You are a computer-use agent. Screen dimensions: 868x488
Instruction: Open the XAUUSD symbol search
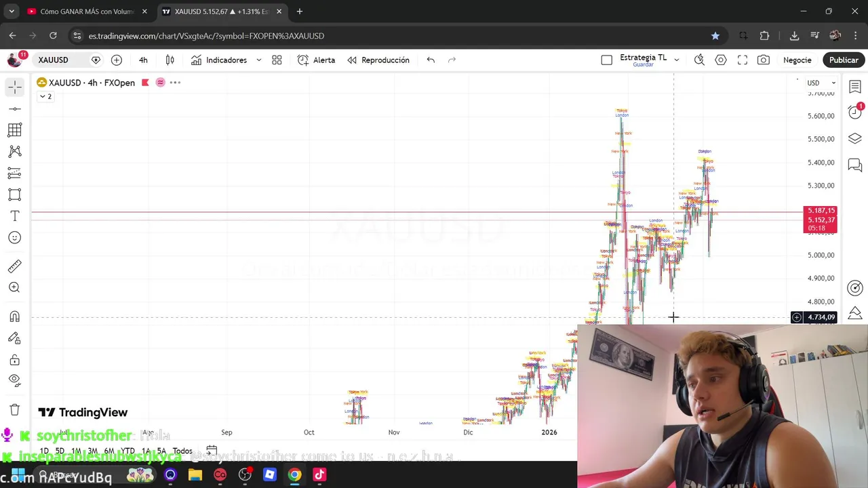53,60
